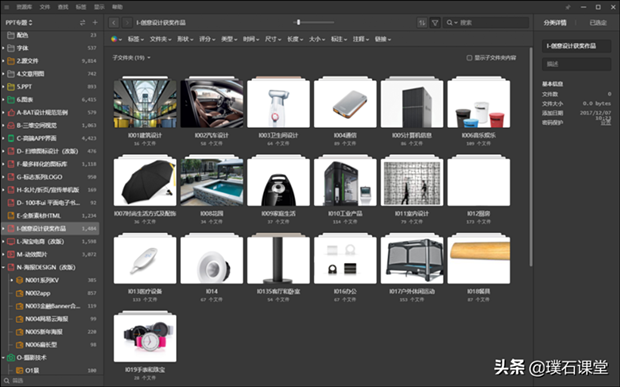This screenshot has height=387, width=620.
Task: Expand the 子文件夹 (19) section dropdown
Action: (x=131, y=58)
